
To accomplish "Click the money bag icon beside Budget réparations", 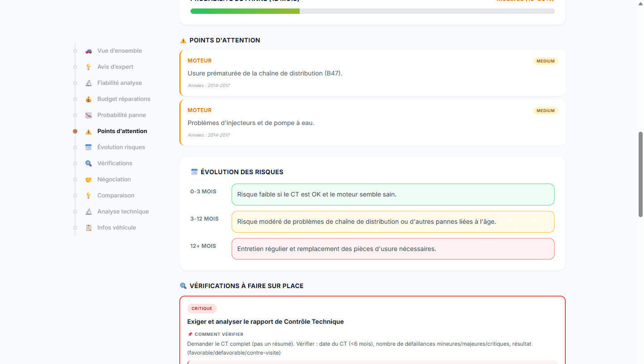I will coord(89,99).
